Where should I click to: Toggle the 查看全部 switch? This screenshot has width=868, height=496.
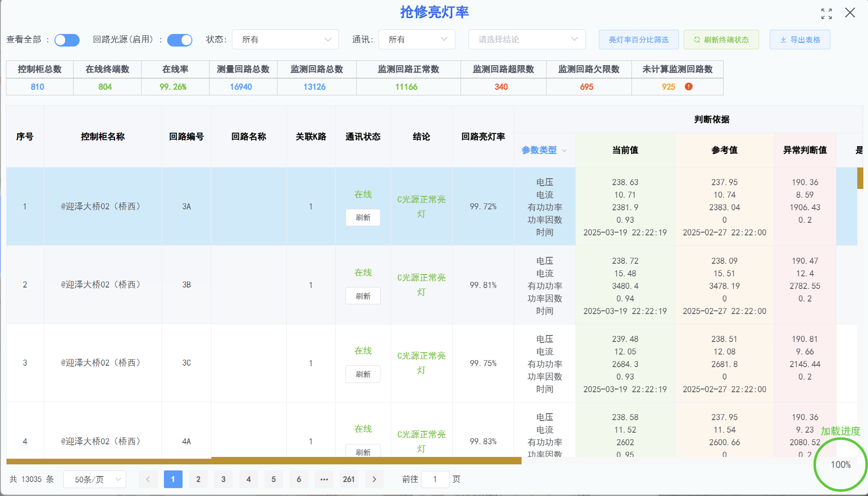coord(67,40)
